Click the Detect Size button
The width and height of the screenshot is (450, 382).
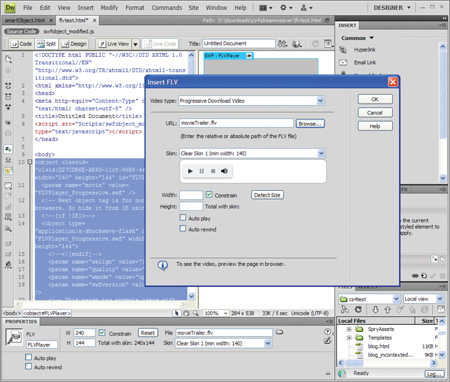(267, 195)
